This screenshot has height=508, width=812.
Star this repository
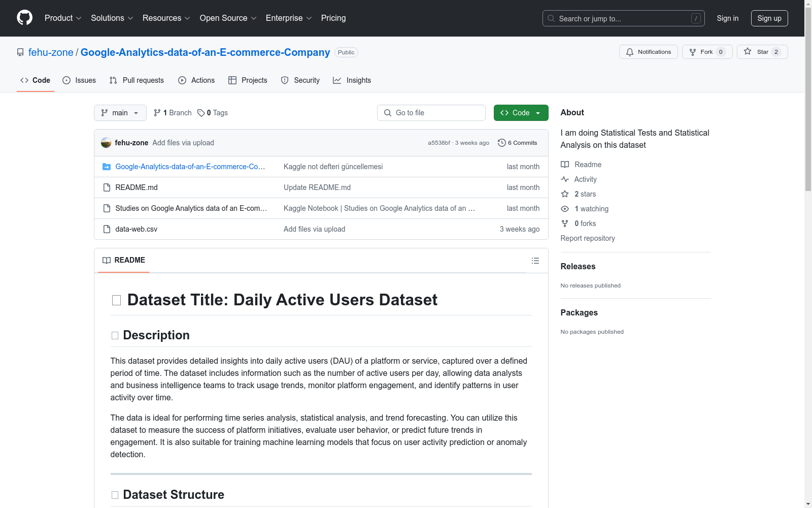[x=762, y=52]
